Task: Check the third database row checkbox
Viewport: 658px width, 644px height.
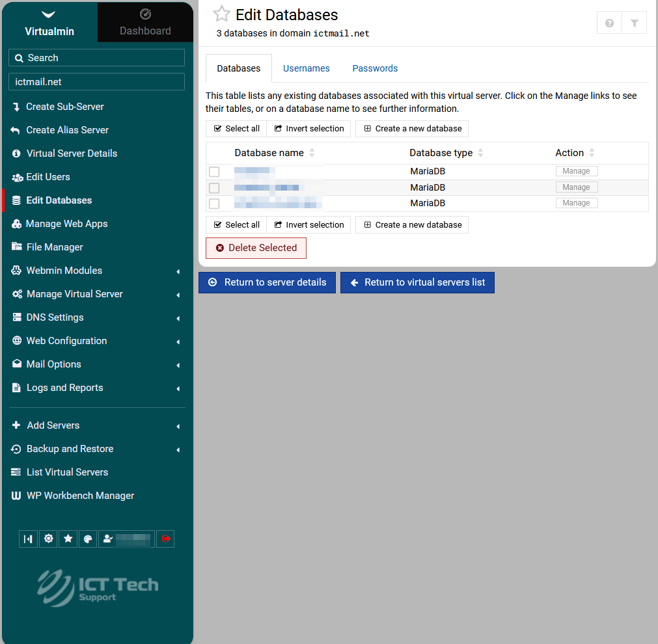Action: pos(214,204)
